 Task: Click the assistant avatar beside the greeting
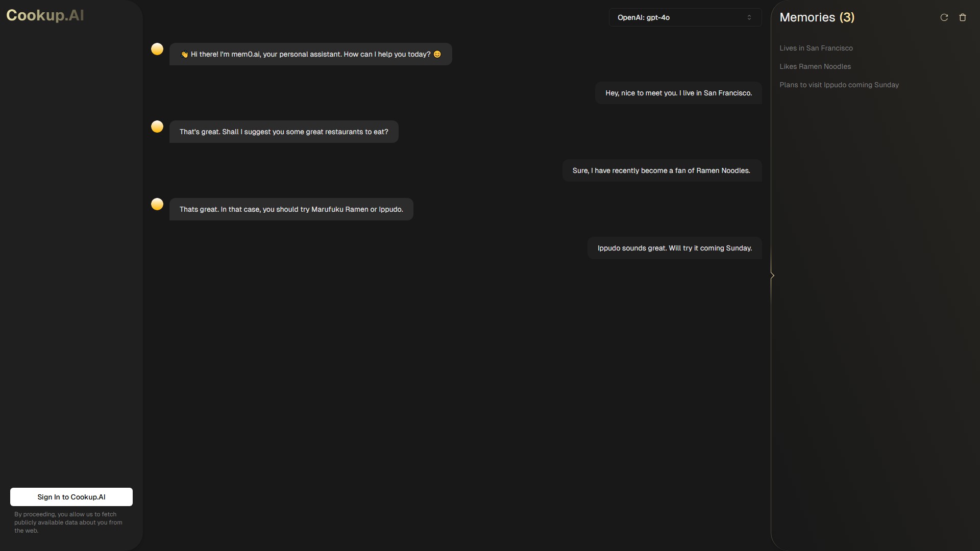tap(157, 49)
